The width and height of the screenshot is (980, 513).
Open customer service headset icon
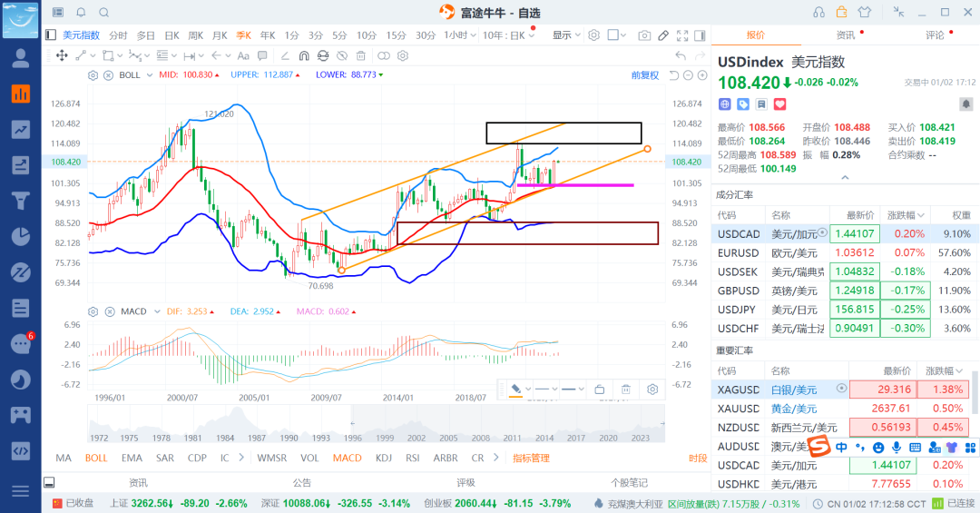tap(818, 13)
